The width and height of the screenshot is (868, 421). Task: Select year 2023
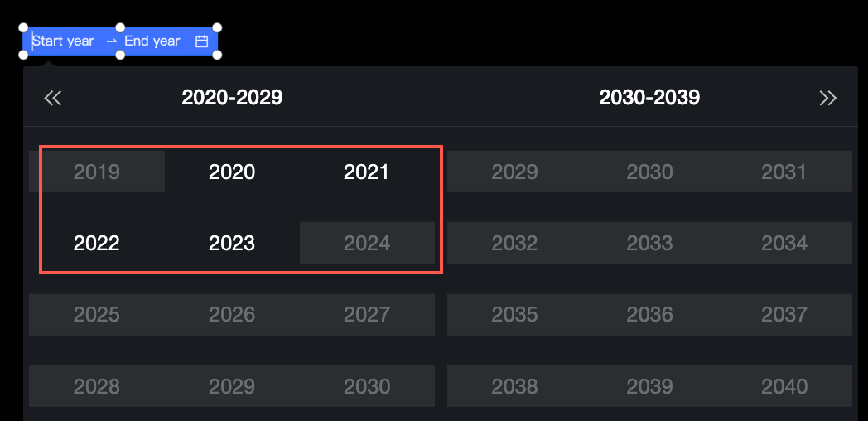coord(232,243)
